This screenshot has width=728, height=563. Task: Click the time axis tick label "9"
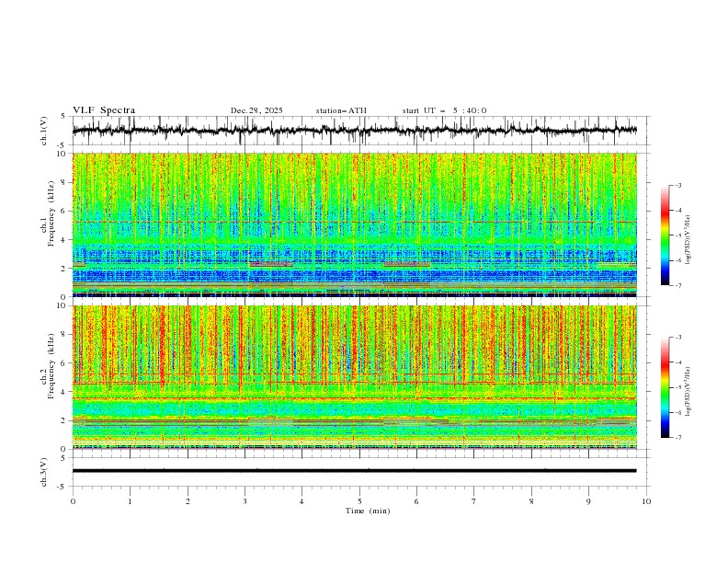pyautogui.click(x=588, y=501)
